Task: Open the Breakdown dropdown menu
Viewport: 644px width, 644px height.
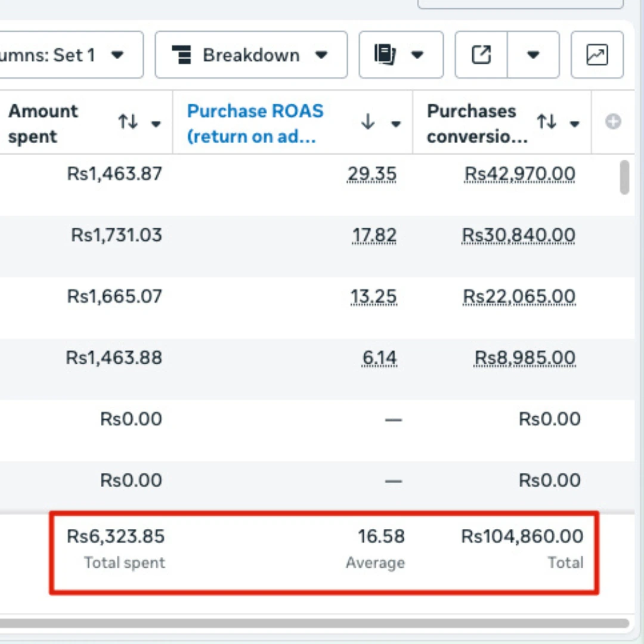Action: point(250,55)
